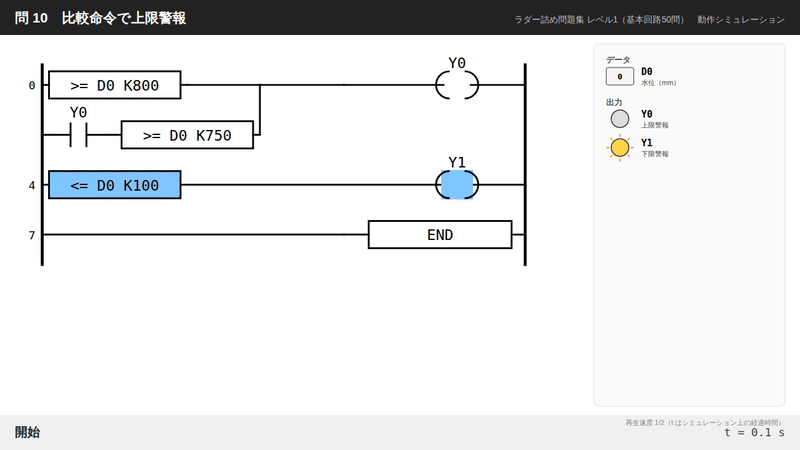
Task: Click the lit yellow Y1 lower alarm lamp
Action: coord(619,148)
